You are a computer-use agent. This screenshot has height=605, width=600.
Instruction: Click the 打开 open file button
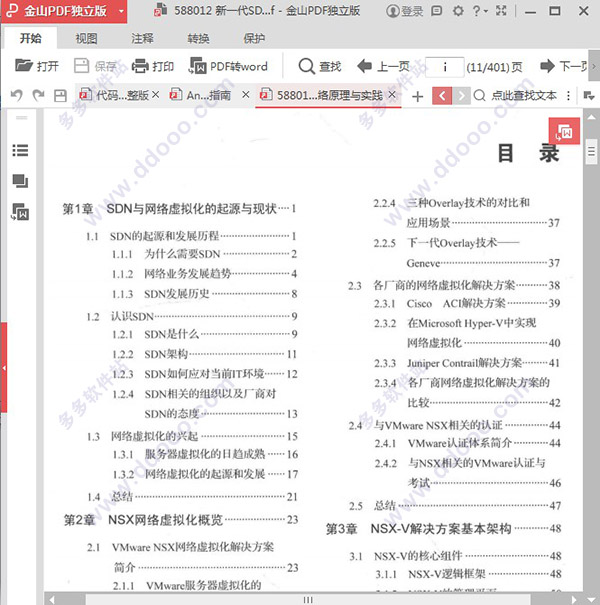(36, 66)
